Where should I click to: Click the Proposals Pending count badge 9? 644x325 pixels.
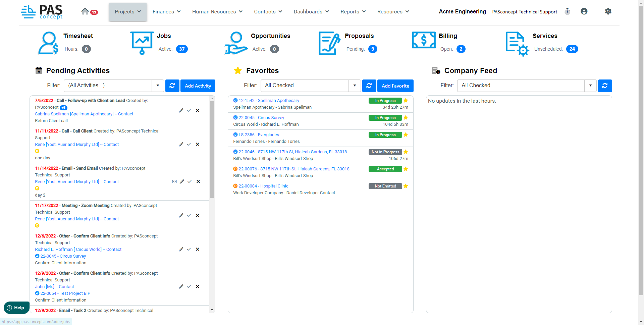tap(373, 49)
